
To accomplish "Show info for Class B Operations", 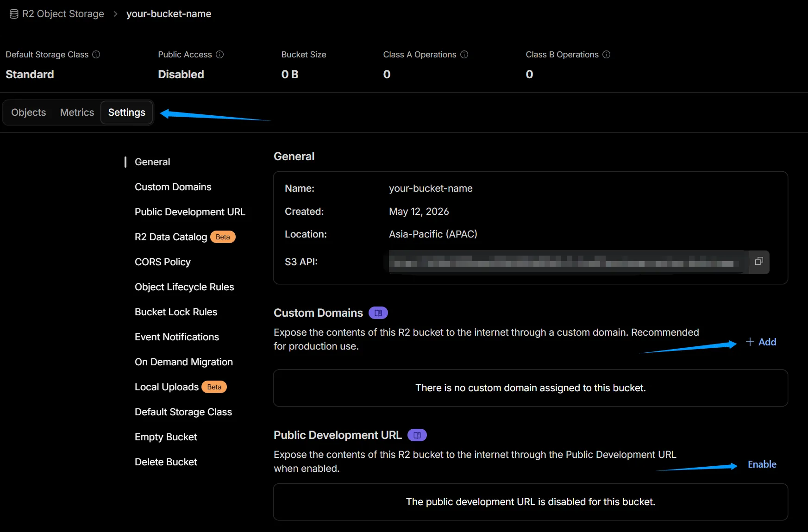I will pos(607,55).
